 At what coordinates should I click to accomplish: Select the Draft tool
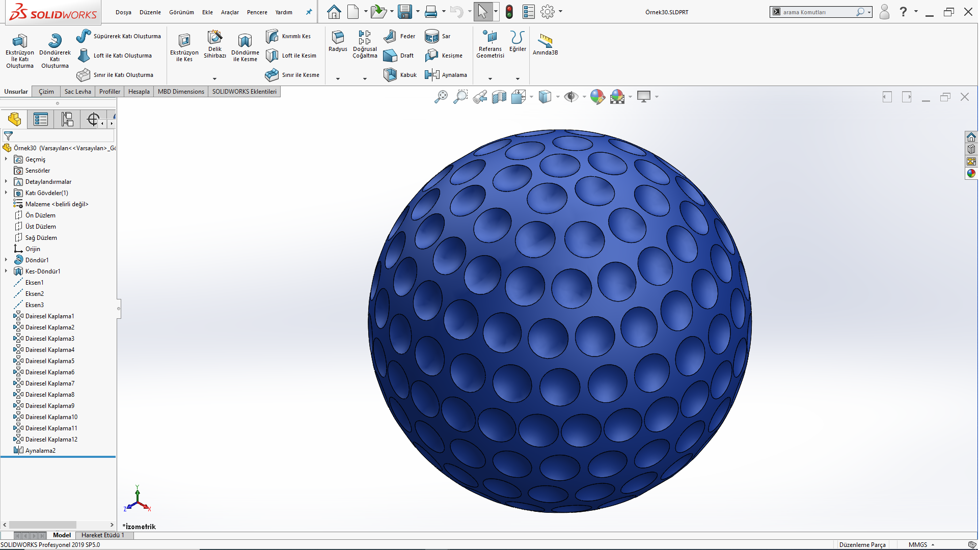[x=398, y=56]
